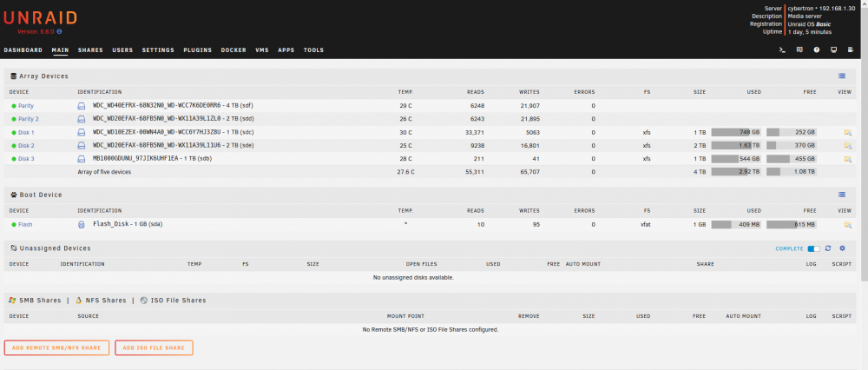Click Disk 1 used space bar 748 GB

pos(736,132)
